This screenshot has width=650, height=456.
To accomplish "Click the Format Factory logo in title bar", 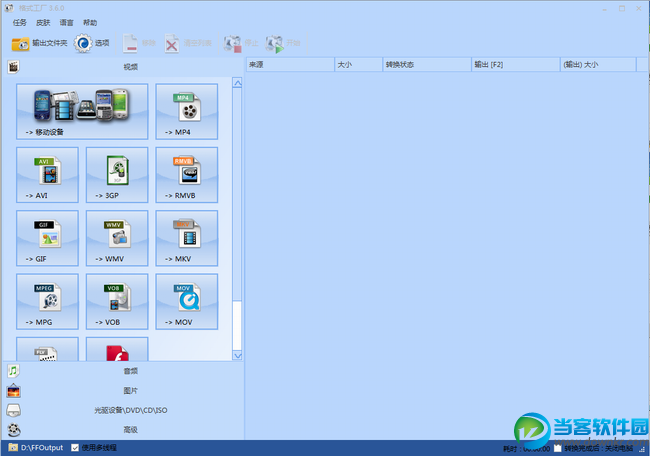I will (x=9, y=8).
